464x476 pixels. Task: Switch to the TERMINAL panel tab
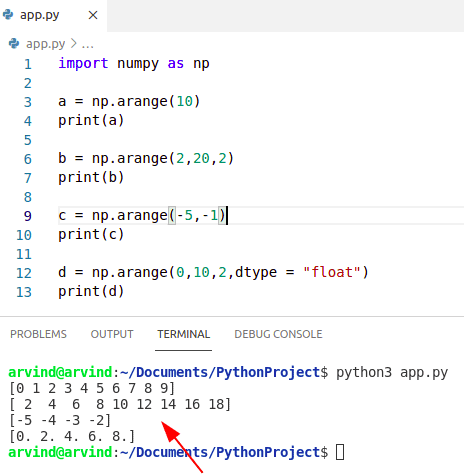[x=184, y=334]
